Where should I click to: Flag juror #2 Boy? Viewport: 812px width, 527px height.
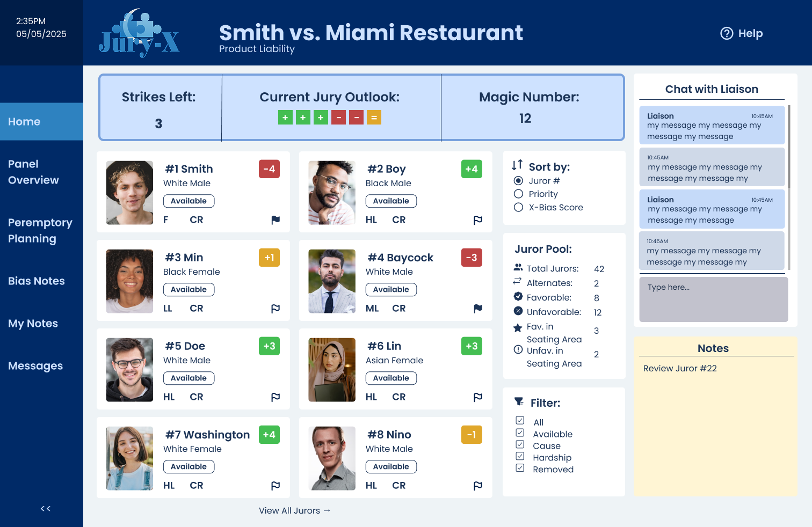click(478, 219)
